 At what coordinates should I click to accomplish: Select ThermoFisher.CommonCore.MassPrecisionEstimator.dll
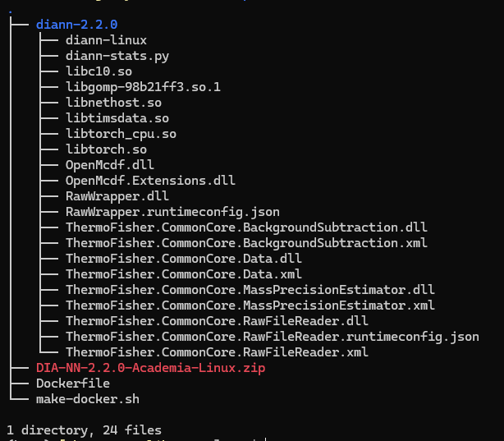(x=250, y=290)
